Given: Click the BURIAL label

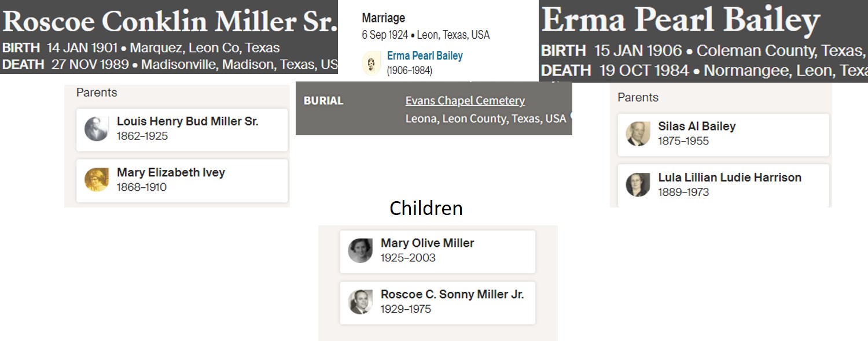Looking at the screenshot, I should (323, 101).
